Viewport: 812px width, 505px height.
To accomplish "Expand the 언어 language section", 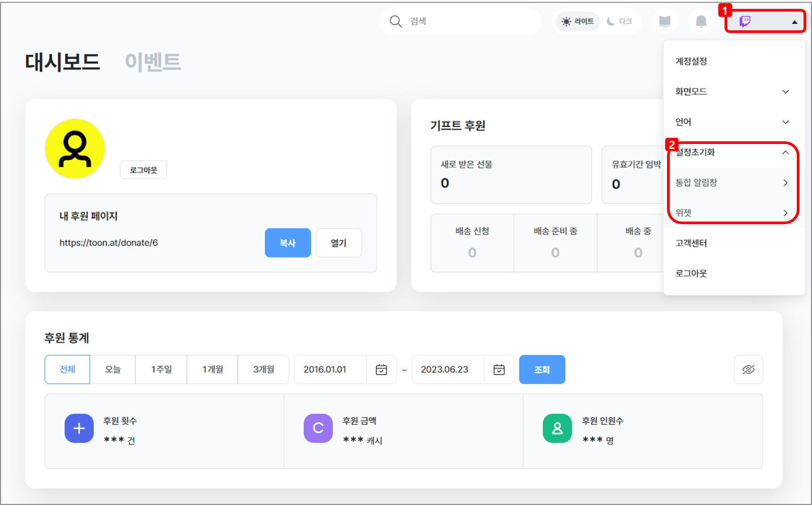I will [x=732, y=122].
